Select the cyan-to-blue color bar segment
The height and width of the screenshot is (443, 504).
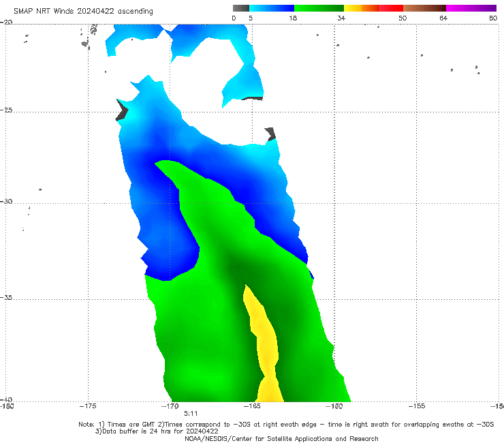tap(272, 8)
